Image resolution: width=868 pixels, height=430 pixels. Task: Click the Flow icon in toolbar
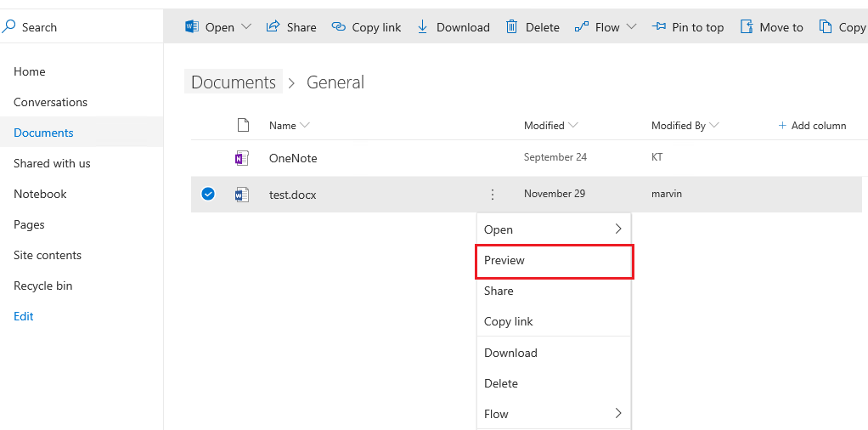pyautogui.click(x=582, y=26)
